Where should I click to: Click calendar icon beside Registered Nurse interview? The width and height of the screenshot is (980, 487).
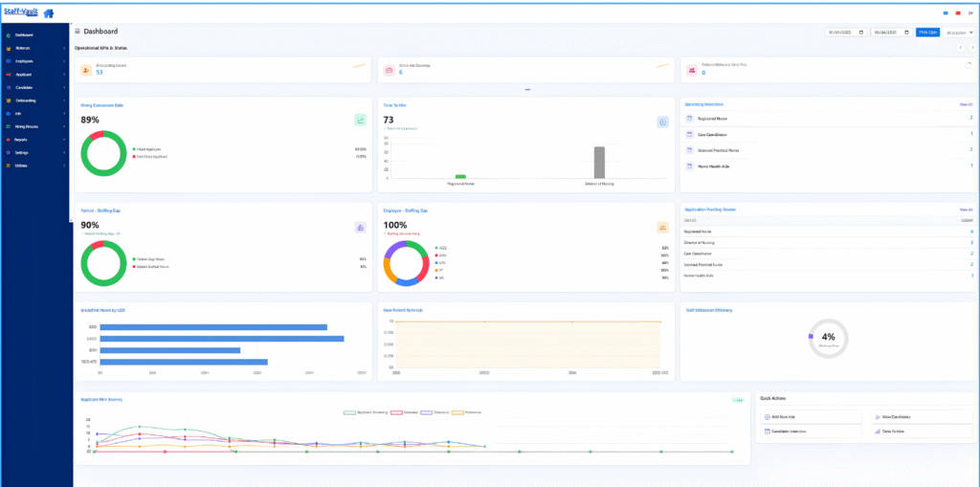click(689, 118)
